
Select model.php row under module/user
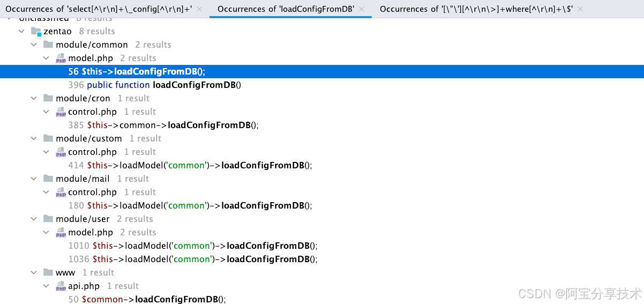tap(322, 233)
